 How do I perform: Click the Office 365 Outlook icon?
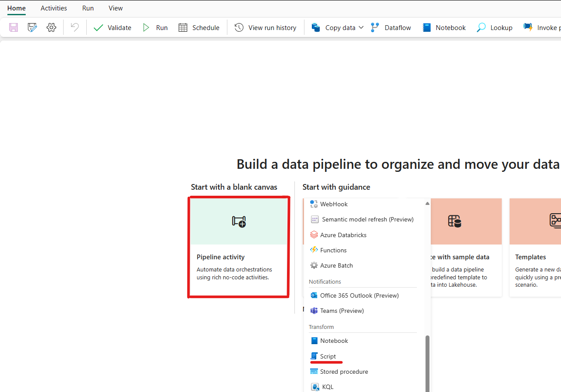[x=314, y=295]
